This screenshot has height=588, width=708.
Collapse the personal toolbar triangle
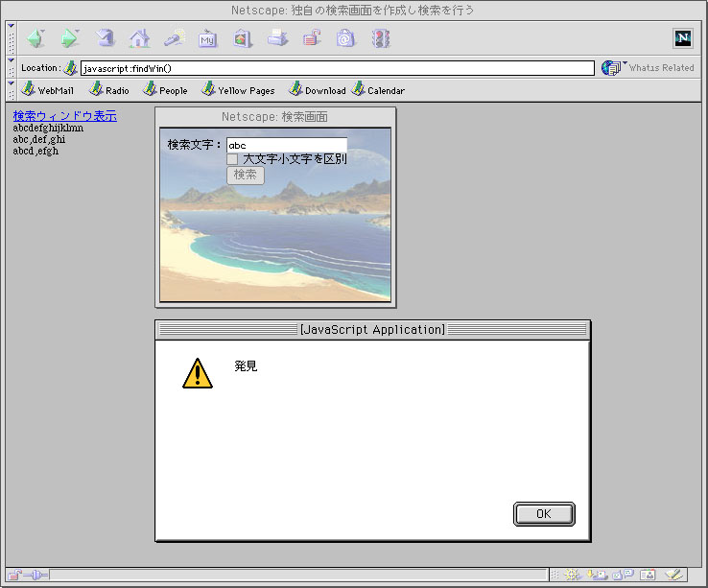pyautogui.click(x=12, y=83)
